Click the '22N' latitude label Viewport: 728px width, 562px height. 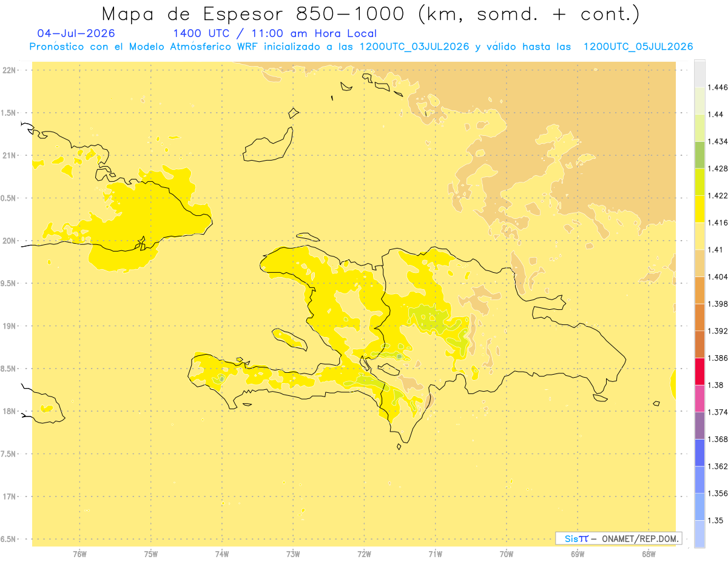[x=10, y=70]
